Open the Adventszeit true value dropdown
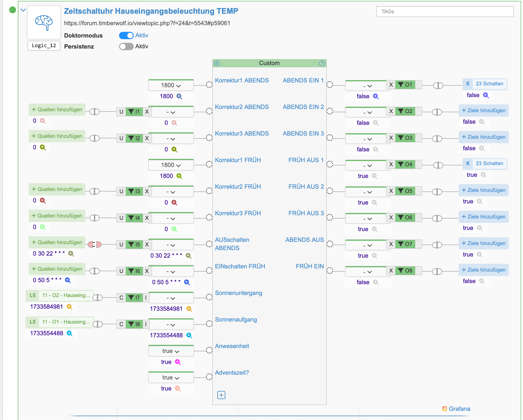This screenshot has height=420, width=523. click(171, 378)
